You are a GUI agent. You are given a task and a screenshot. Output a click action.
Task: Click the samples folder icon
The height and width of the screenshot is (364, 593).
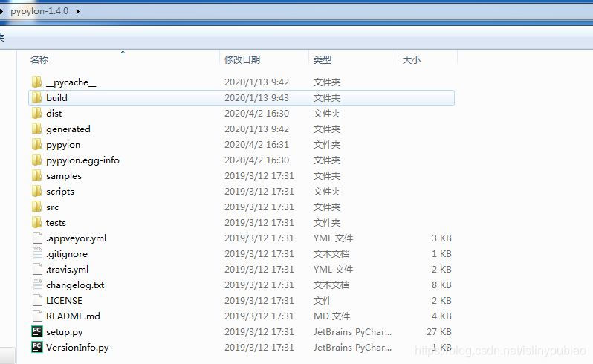pos(36,176)
